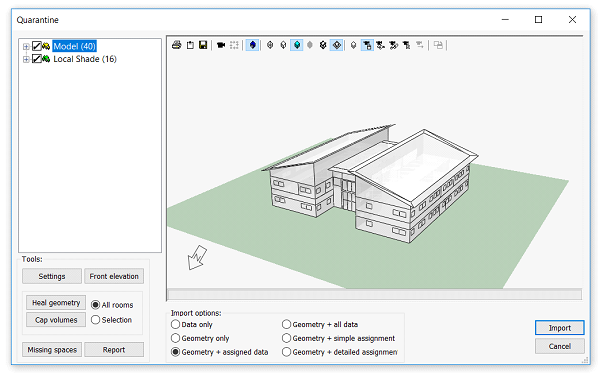Screen dimensions: 603x374
Task: Select the hidden-line outline cube icon
Action: pyautogui.click(x=283, y=45)
